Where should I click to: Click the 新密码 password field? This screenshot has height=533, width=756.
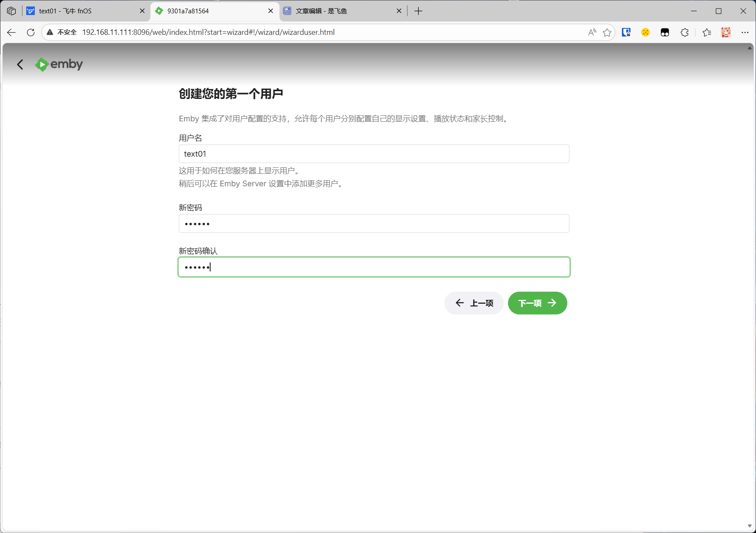pos(373,224)
